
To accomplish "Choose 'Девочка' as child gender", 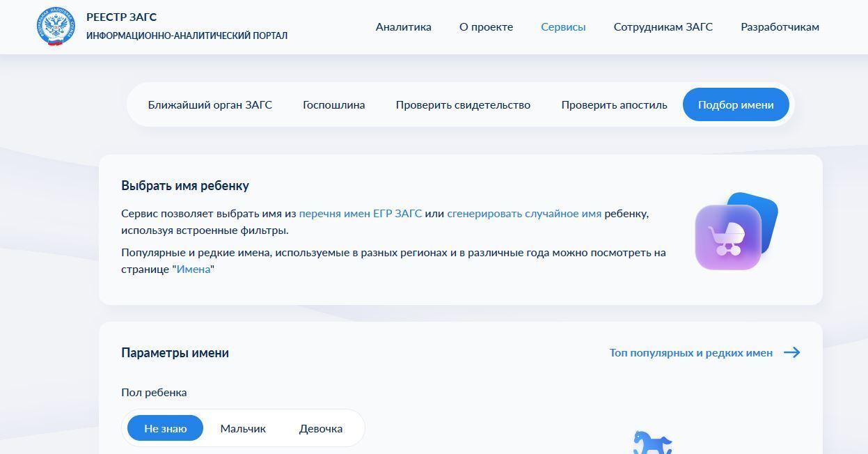I will (320, 428).
